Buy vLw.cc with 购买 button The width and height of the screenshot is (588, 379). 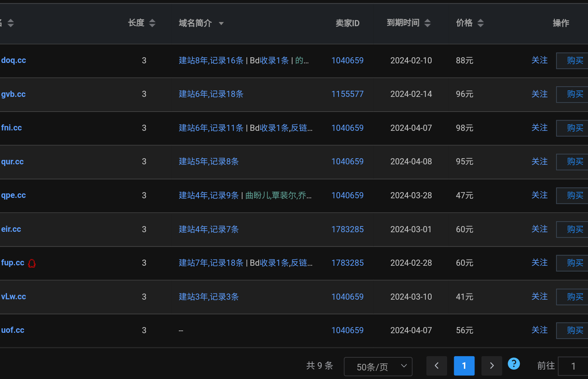pyautogui.click(x=572, y=297)
